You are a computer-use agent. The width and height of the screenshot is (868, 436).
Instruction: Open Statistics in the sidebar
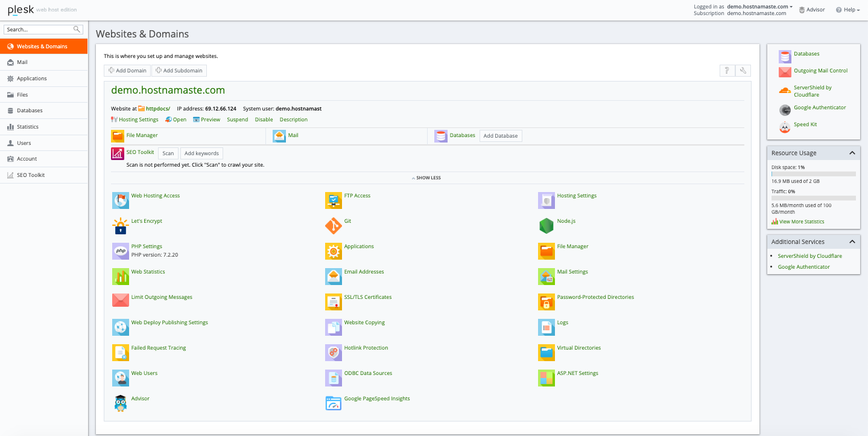(x=43, y=127)
